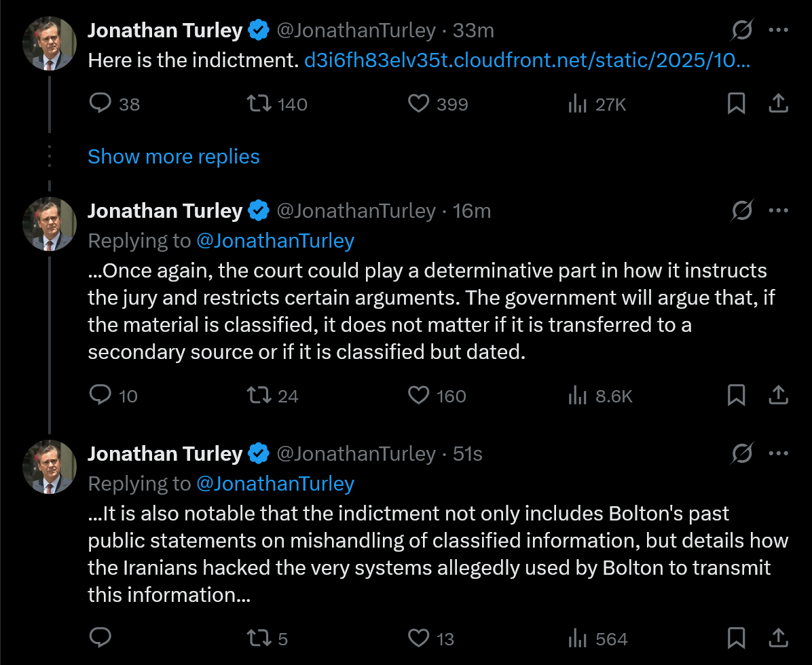Open more options on the 16m tweet
The height and width of the screenshot is (665, 812).
point(778,210)
